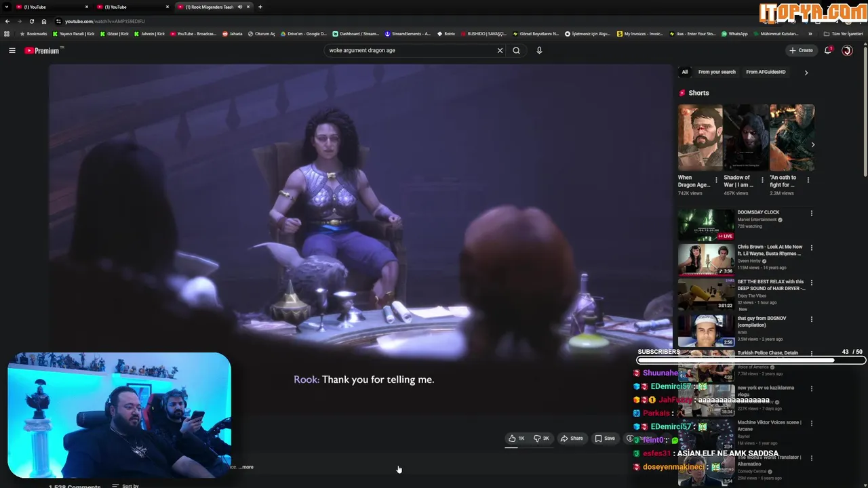View site information next to URL
Screen dimensions: 868x488
[x=58, y=21]
